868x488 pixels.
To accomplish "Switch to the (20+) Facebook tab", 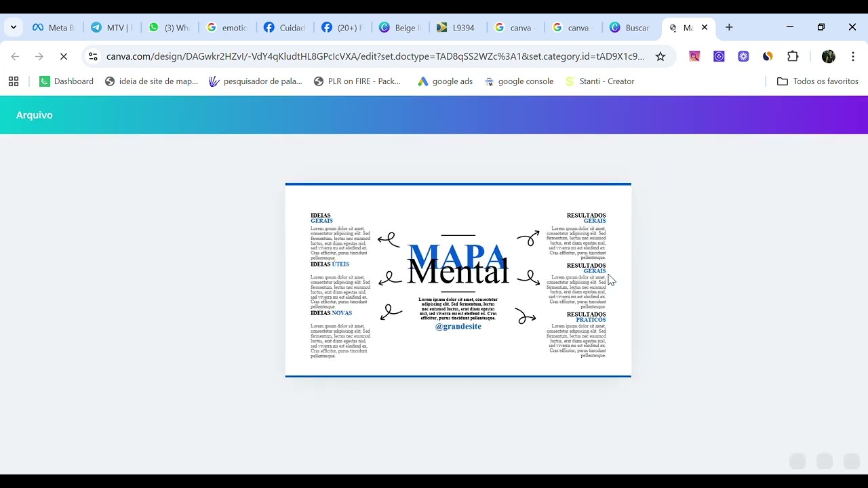I will [343, 28].
